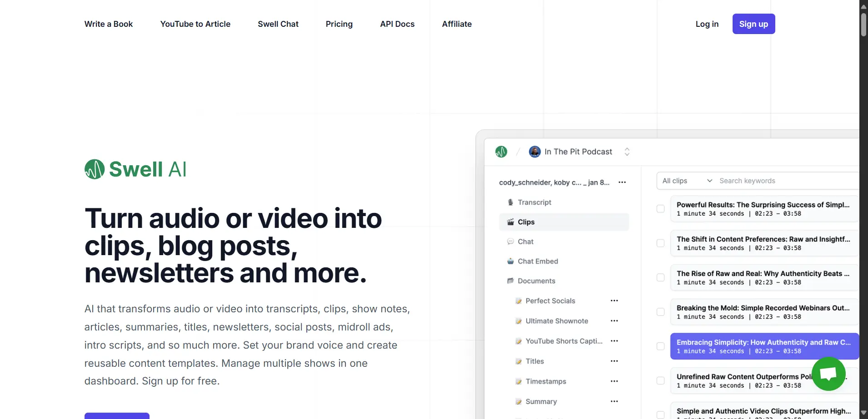868x419 pixels.
Task: Open the Pricing page from navigation
Action: pyautogui.click(x=339, y=24)
